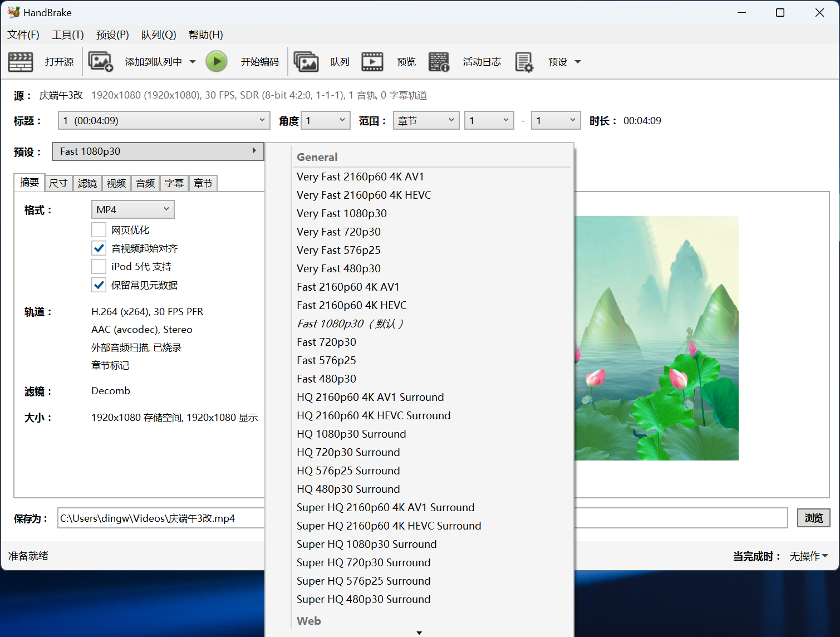Viewport: 840px width, 637px height.
Task: Click the Presets gear document icon
Action: [x=524, y=62]
